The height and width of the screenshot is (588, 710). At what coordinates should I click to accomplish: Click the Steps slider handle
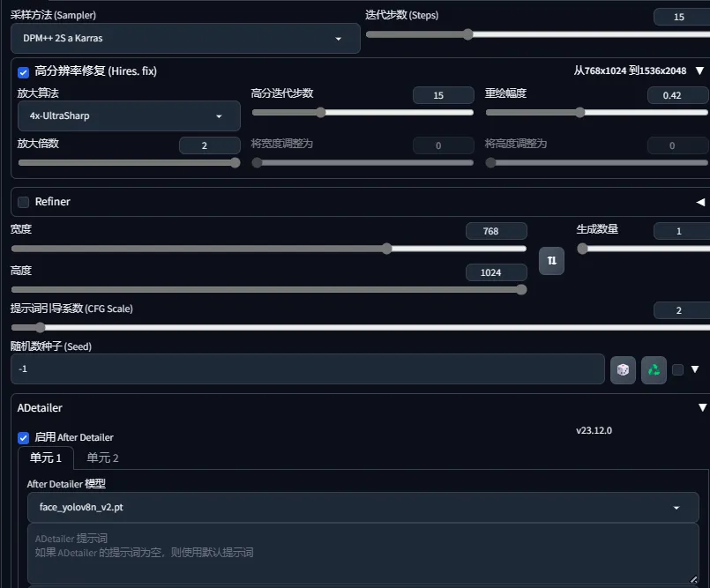(467, 34)
